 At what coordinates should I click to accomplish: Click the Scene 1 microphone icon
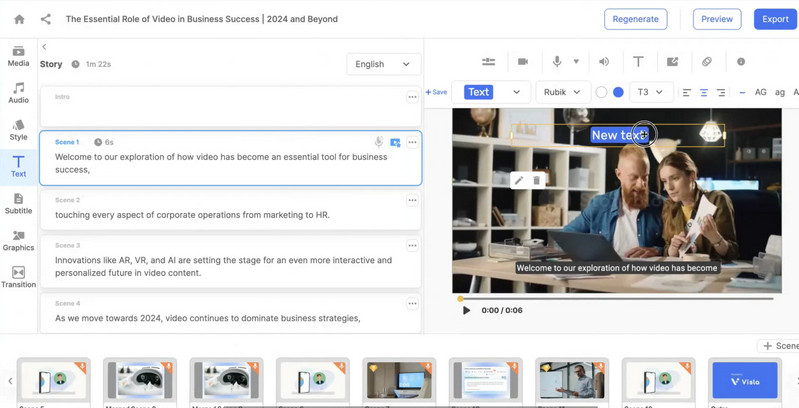379,142
